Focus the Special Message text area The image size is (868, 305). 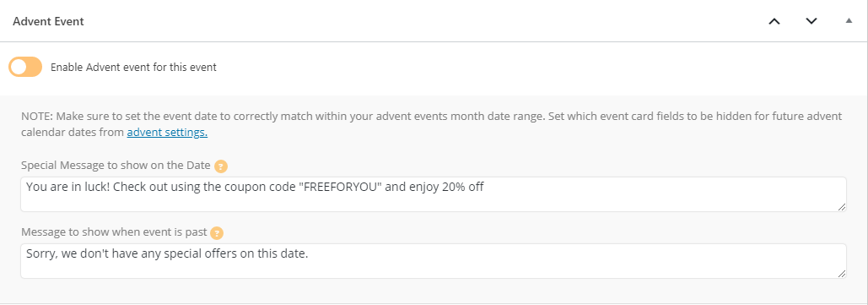click(x=434, y=194)
